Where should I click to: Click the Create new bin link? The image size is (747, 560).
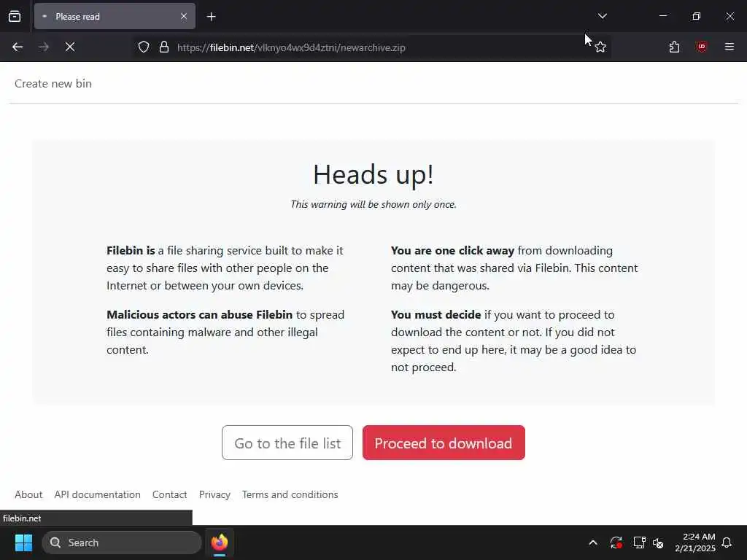tap(53, 83)
